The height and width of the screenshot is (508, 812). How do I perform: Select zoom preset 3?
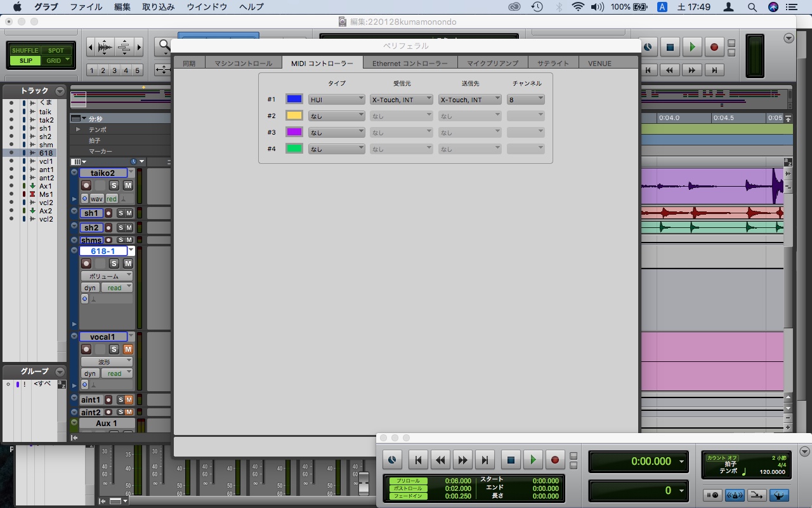pos(115,70)
